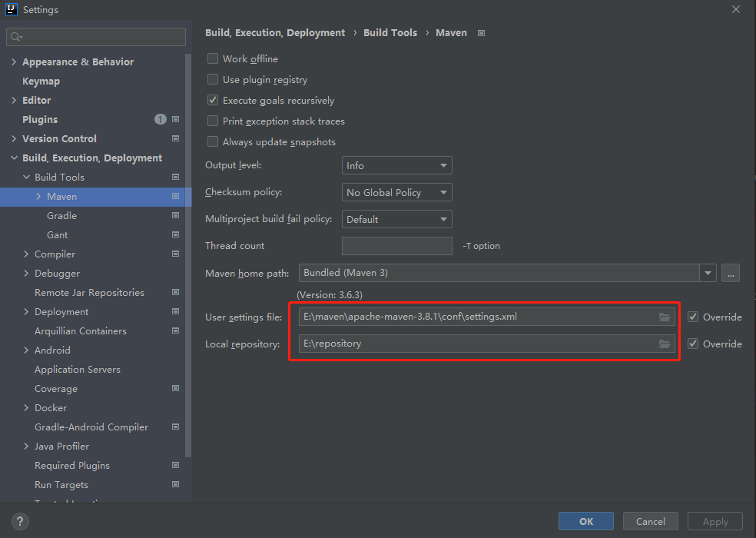The image size is (756, 538).
Task: Browse Maven home with the ellipsis button
Action: (731, 273)
